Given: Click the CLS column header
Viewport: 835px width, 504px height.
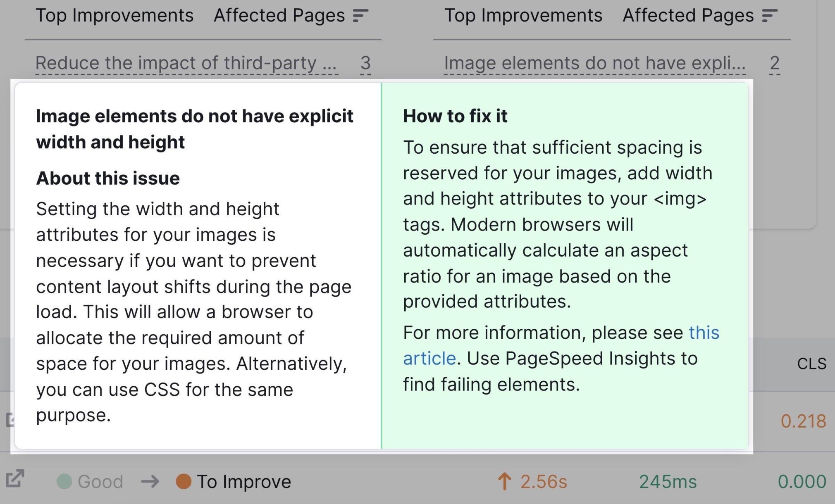Looking at the screenshot, I should (811, 364).
